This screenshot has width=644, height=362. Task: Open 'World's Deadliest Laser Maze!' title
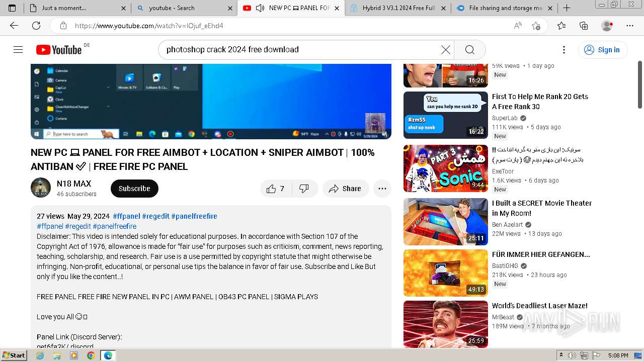540,306
